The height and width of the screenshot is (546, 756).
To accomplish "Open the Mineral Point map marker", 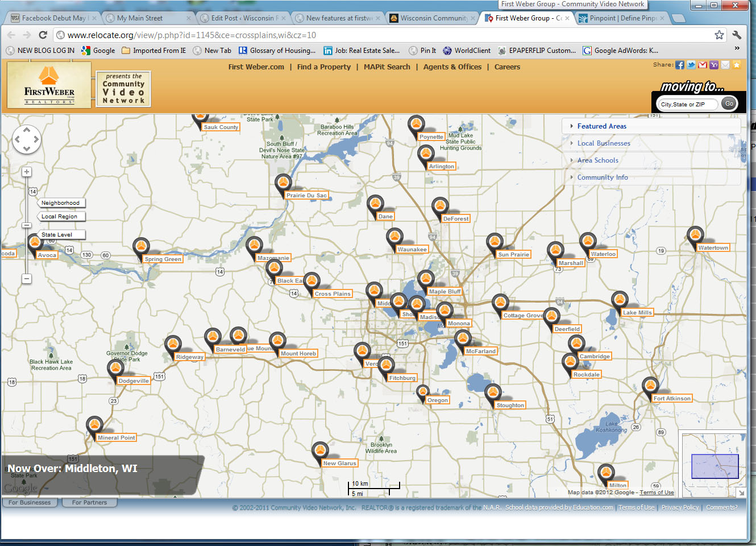I will pos(94,427).
